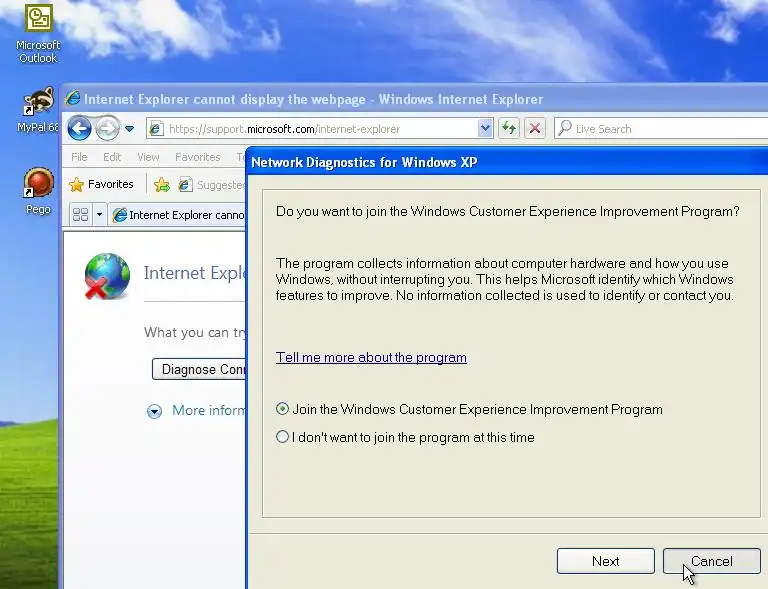768x589 pixels.
Task: Click the Internet Explorer window title bar logo
Action: [x=72, y=98]
